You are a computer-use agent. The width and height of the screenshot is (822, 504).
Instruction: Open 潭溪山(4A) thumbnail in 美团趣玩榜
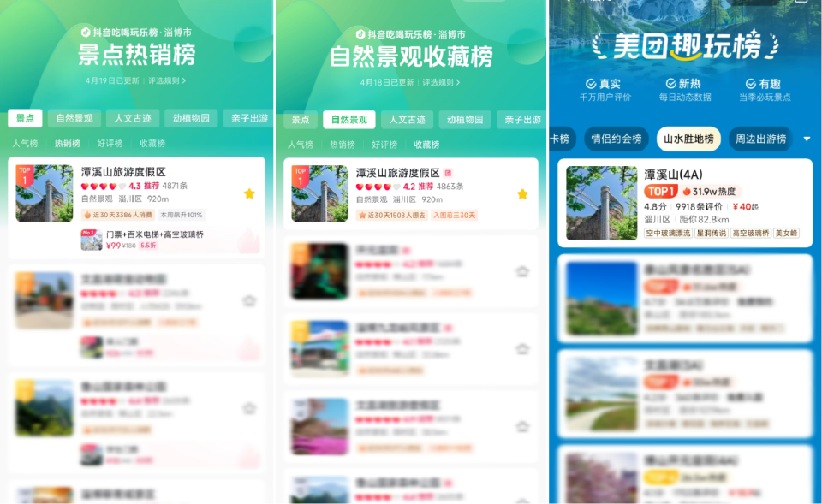(601, 204)
